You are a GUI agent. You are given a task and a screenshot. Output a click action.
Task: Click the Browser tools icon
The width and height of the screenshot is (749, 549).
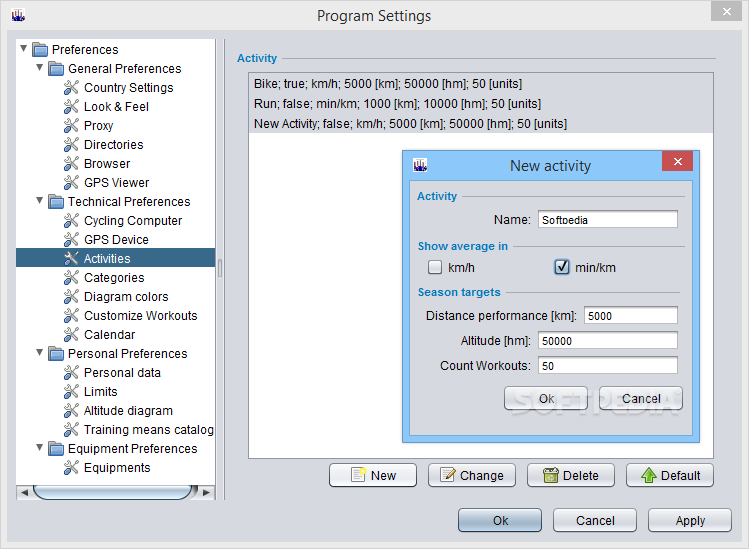point(71,163)
